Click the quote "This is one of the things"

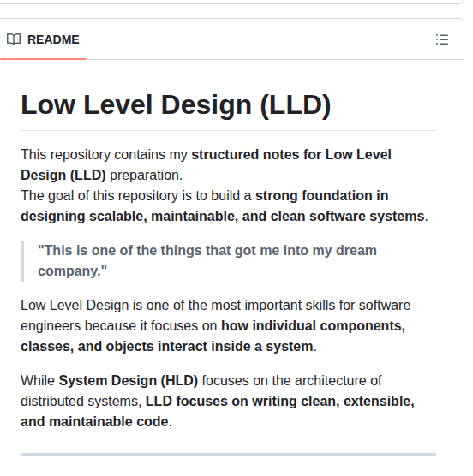[120, 251]
